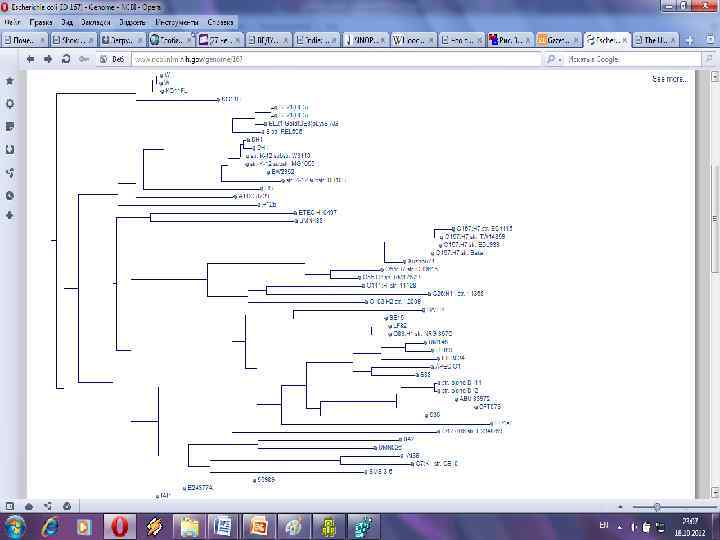Open the share-style panel icon in sidebar
The width and height of the screenshot is (720, 540).
pos(10,173)
